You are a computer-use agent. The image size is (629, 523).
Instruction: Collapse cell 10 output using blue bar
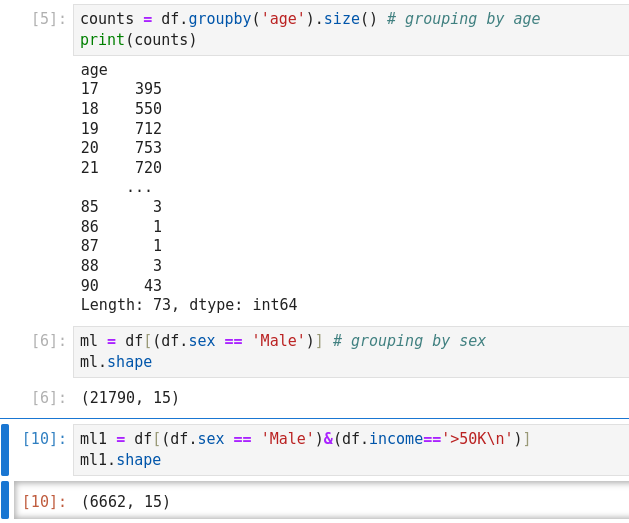click(5, 500)
